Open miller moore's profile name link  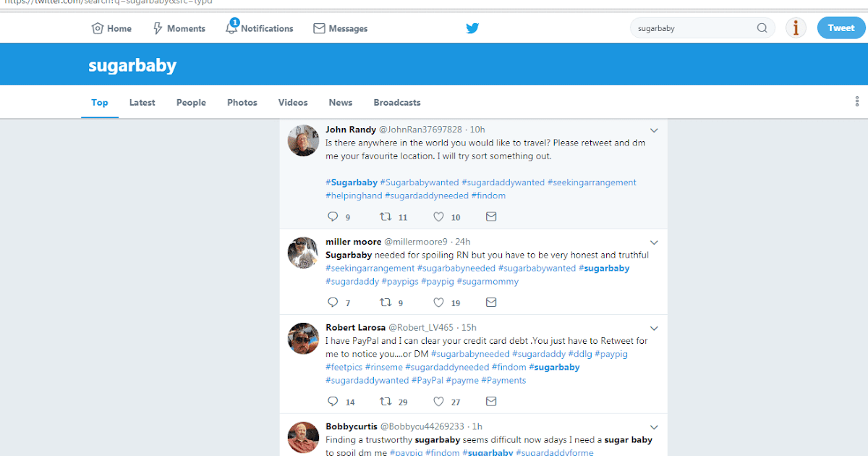354,242
